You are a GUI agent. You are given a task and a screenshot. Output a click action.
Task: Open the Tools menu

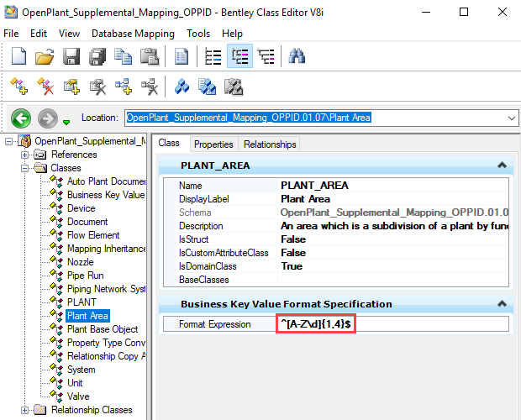[x=198, y=34]
